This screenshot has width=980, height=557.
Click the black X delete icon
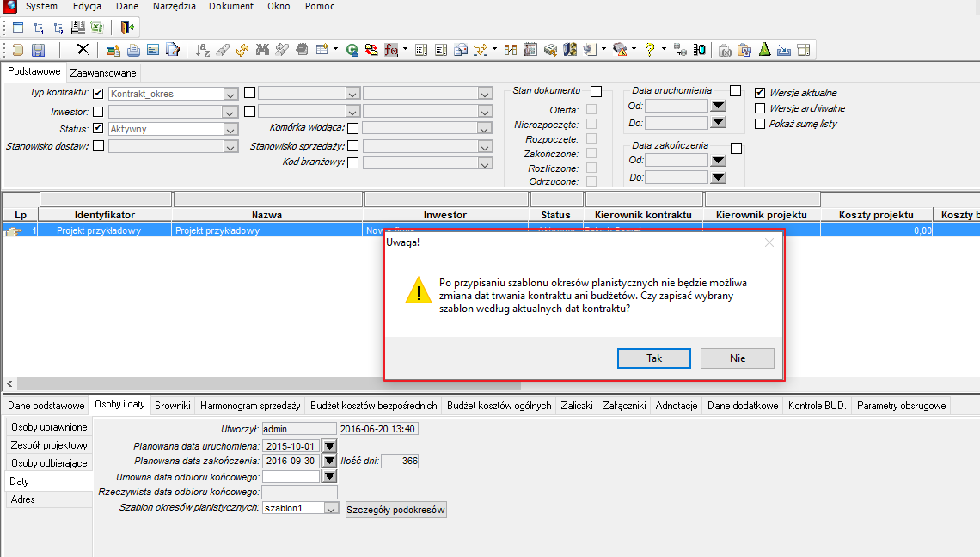coord(83,49)
